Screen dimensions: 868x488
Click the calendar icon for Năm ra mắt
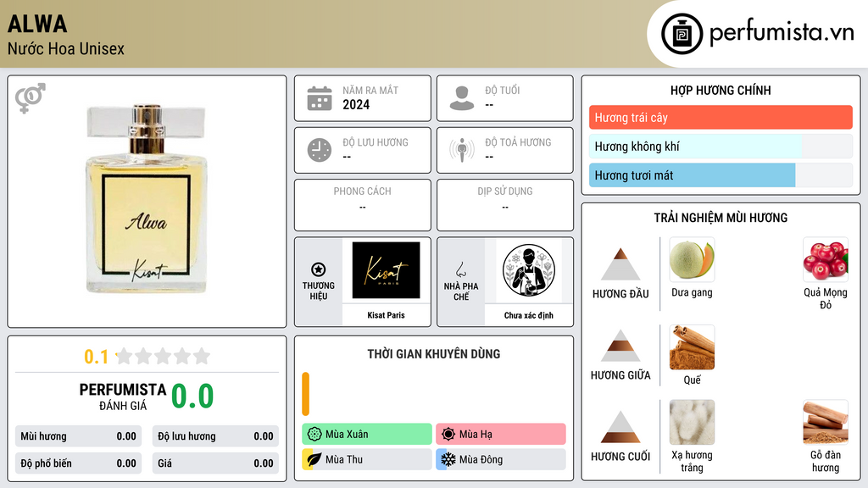tap(320, 98)
